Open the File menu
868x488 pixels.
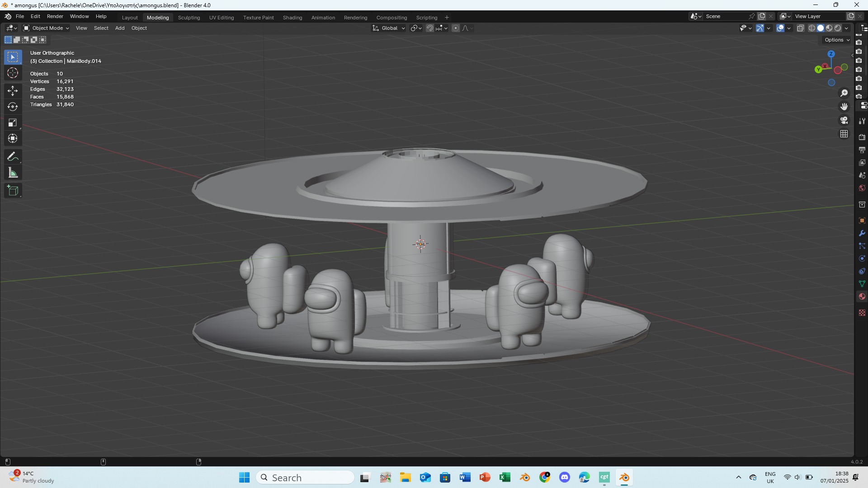tap(20, 16)
